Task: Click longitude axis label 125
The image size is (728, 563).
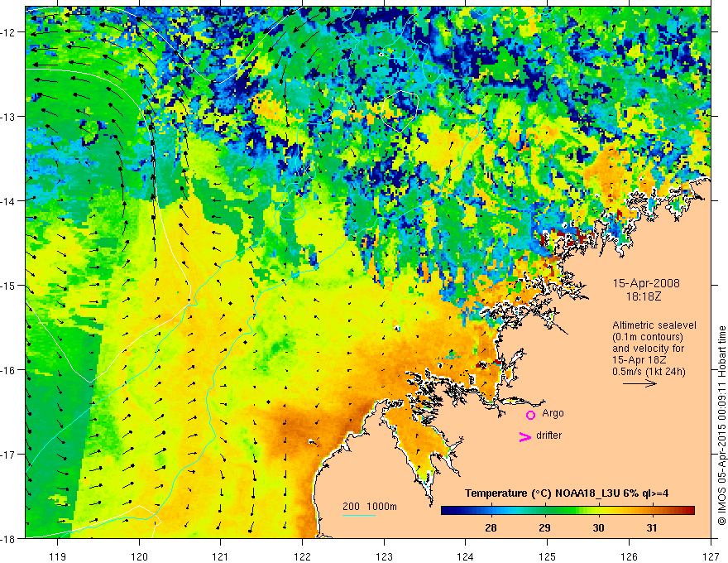Action: [548, 556]
